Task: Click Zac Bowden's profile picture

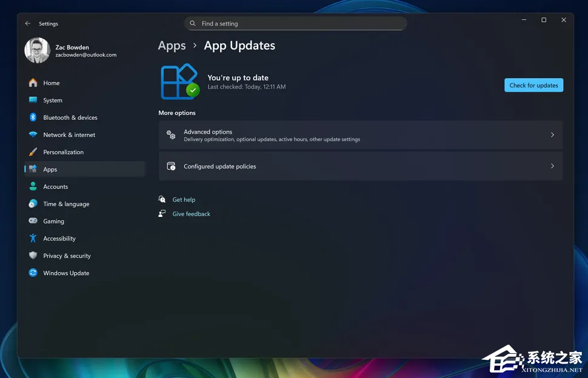Action: pyautogui.click(x=37, y=51)
